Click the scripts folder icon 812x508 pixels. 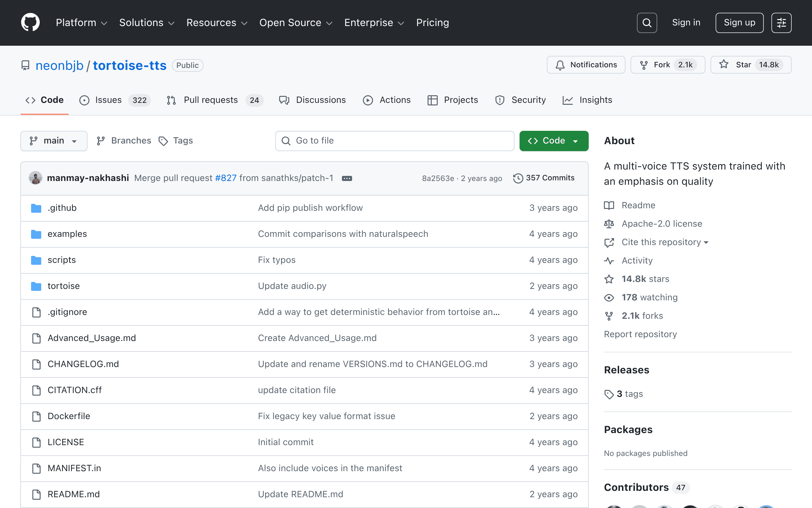pyautogui.click(x=36, y=260)
